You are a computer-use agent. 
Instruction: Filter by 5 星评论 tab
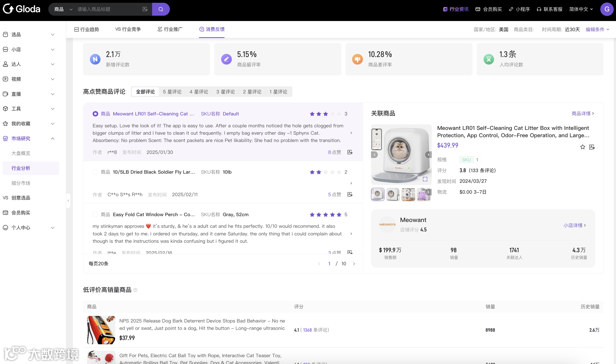[x=172, y=92]
